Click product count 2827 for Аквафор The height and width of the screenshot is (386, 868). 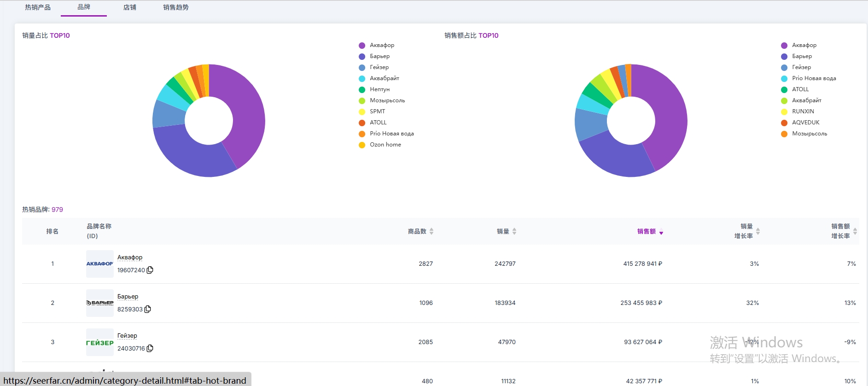426,264
